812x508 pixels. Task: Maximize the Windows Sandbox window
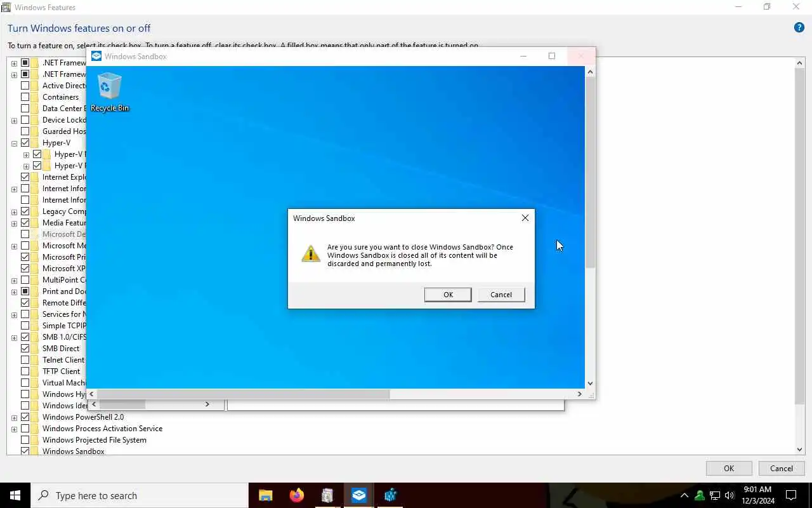point(552,56)
